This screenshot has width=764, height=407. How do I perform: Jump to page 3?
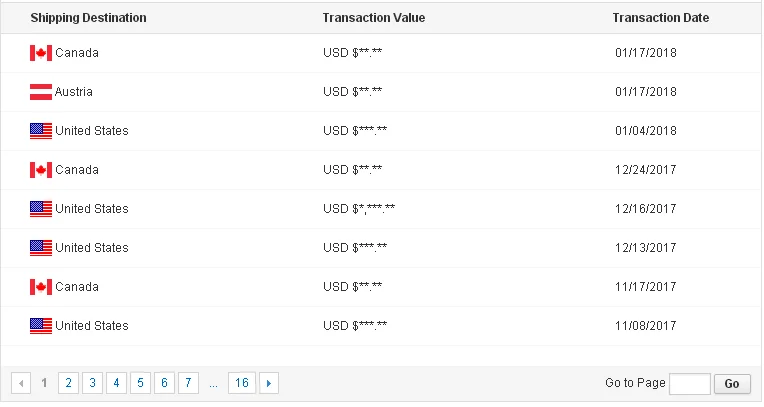(x=92, y=383)
